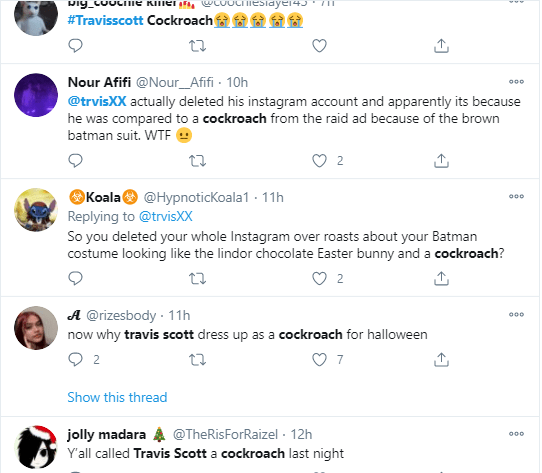Like @rizesbody's tweet with 7 likes
The height and width of the screenshot is (473, 542).
(319, 360)
